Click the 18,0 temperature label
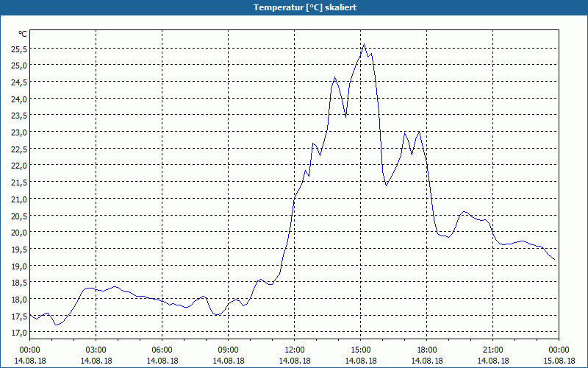Viewport: 588px width, 368px height. click(19, 300)
